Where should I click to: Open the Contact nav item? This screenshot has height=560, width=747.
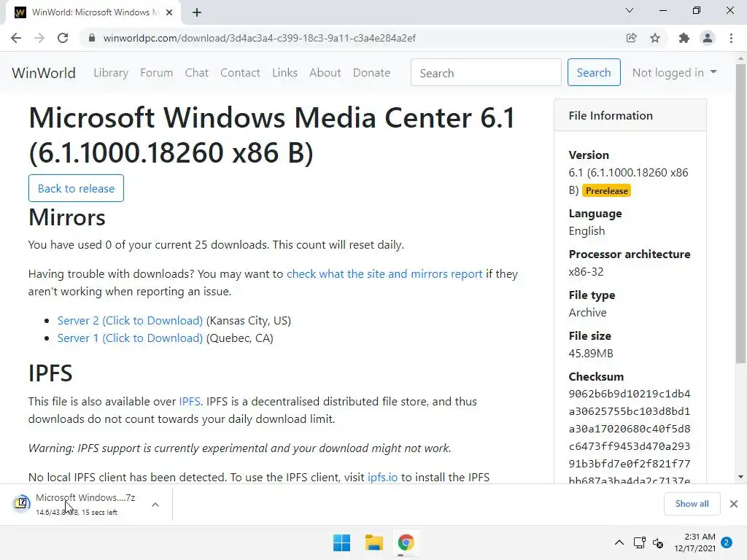[x=240, y=73]
